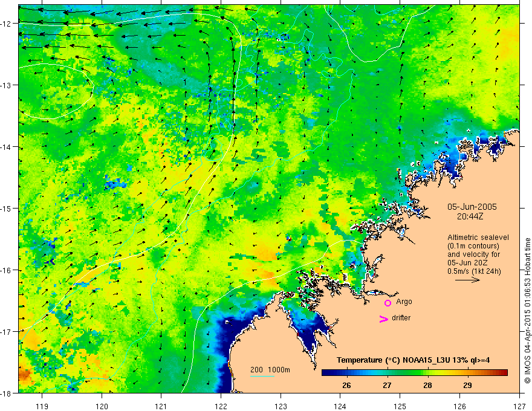Viewport: 532px width, 411px height.
Task: Click the Altimetric sealevel caption line
Action: coord(478,238)
